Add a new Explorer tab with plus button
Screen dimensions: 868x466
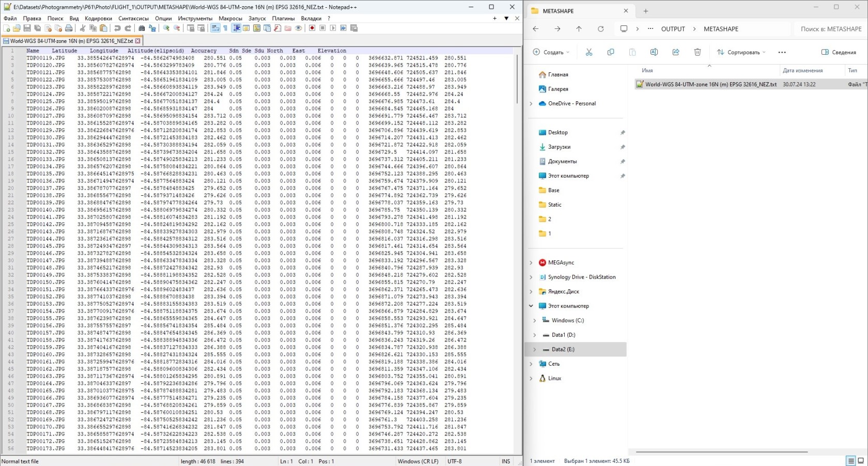click(x=645, y=11)
